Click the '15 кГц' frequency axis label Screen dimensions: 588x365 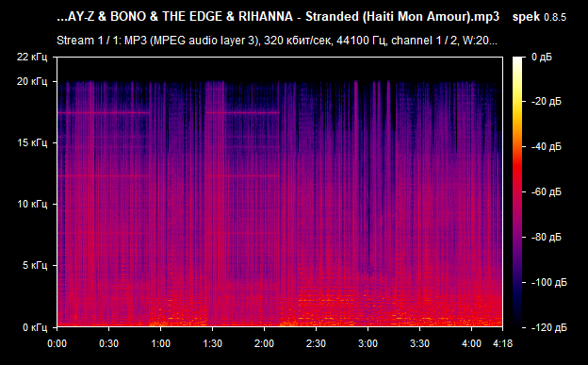(x=32, y=142)
